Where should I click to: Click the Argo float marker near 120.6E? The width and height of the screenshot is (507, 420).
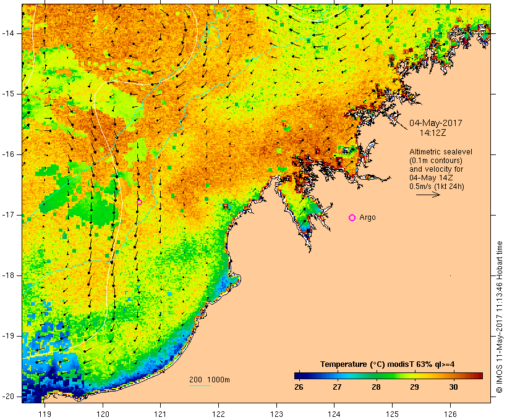(139, 202)
